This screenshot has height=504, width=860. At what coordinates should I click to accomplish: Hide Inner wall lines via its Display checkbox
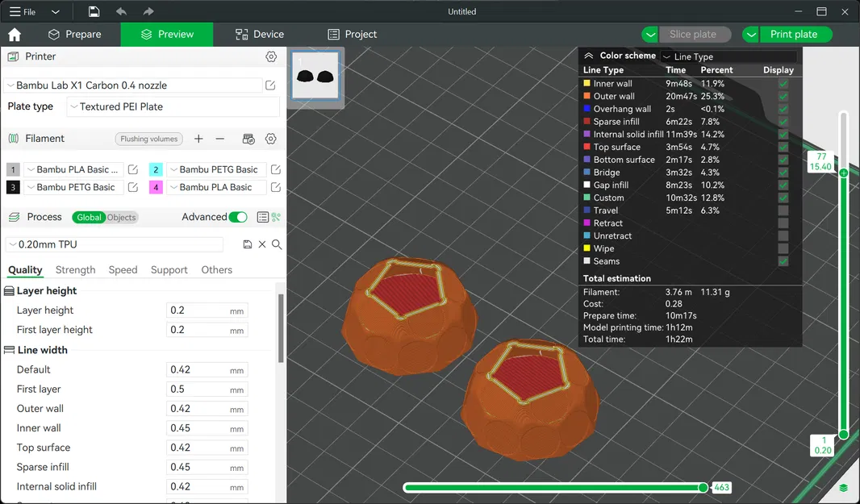(782, 83)
